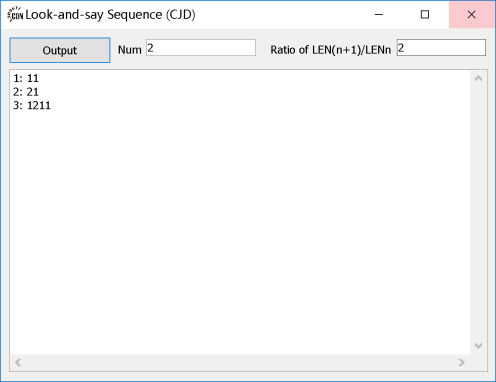This screenshot has width=496, height=382.
Task: Select the Ratio of LEN(n+1)/LENn field
Action: (x=441, y=48)
